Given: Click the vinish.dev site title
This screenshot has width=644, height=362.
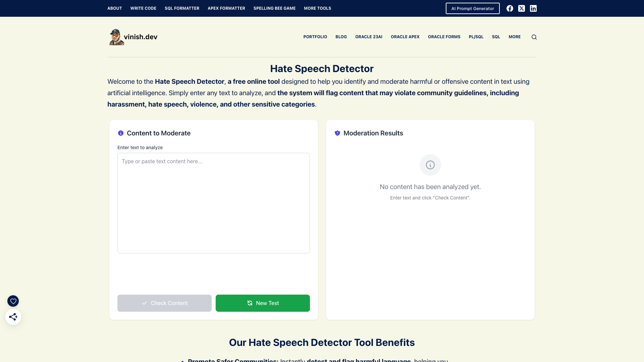Looking at the screenshot, I should click(x=141, y=37).
